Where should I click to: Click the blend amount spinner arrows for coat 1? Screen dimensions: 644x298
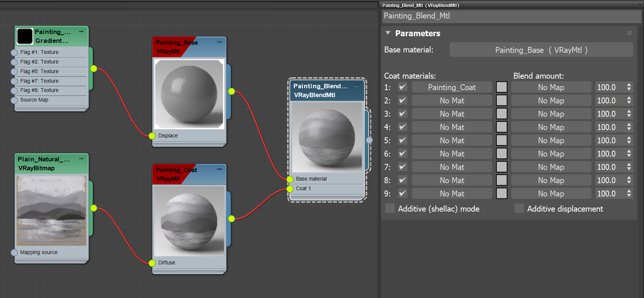629,88
